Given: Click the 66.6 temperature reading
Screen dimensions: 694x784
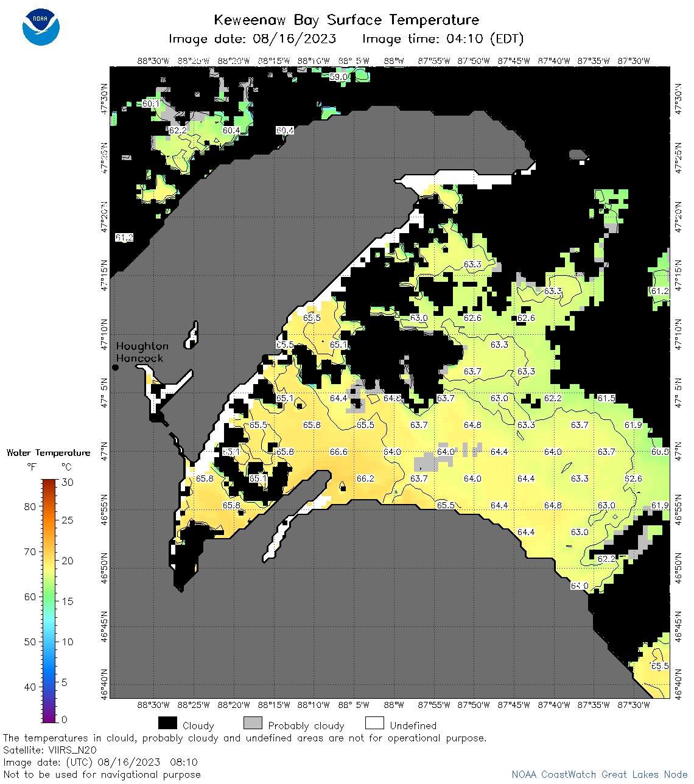Looking at the screenshot, I should (x=338, y=452).
